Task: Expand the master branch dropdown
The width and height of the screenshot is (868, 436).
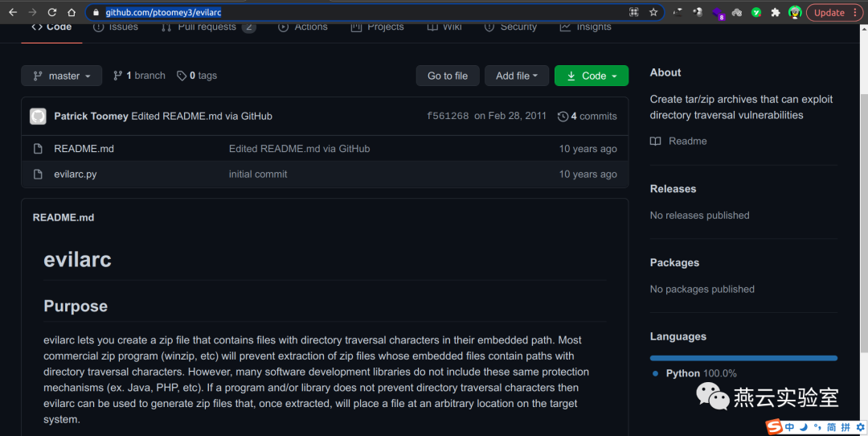Action: click(61, 76)
